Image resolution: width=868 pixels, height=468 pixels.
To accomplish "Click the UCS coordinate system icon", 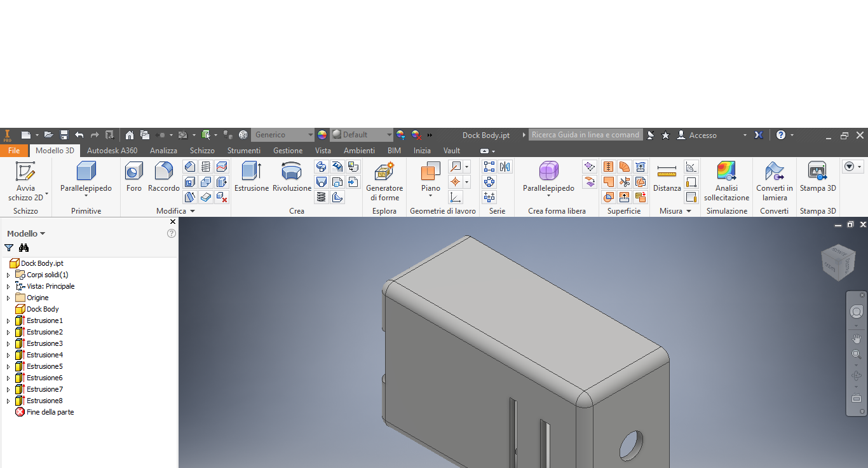I will pos(456,197).
